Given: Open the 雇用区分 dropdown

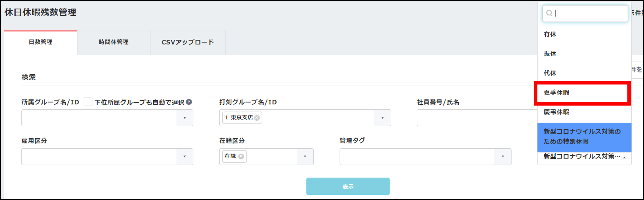Looking at the screenshot, I should click(184, 156).
